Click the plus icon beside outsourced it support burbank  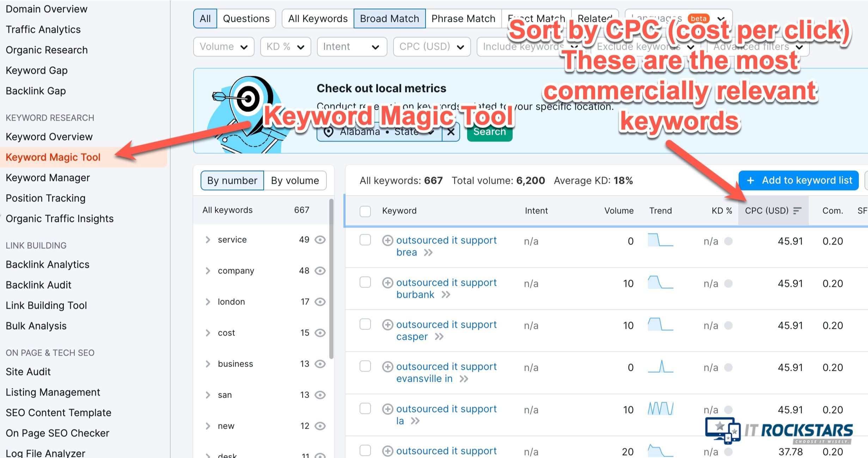click(387, 283)
